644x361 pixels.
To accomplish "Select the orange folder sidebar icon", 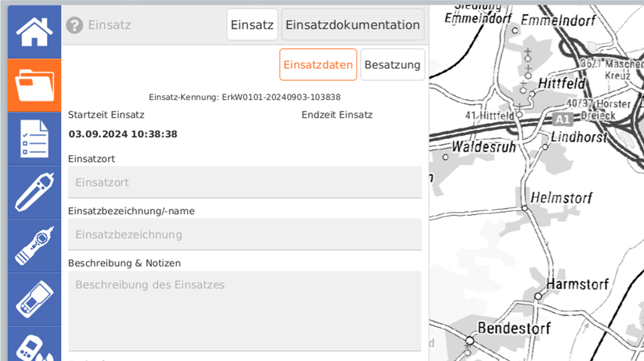I will pyautogui.click(x=35, y=86).
